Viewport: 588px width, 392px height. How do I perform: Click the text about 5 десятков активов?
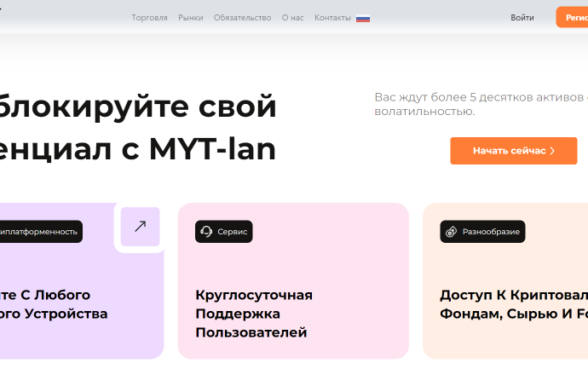click(x=481, y=104)
